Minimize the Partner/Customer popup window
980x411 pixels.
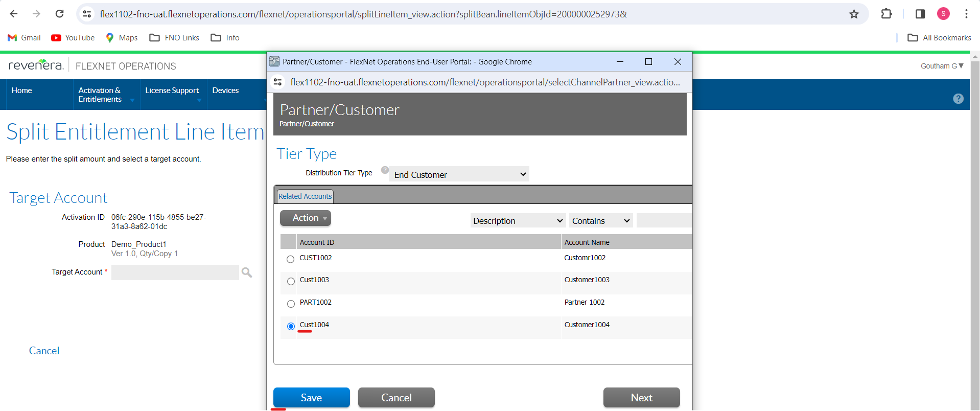click(x=620, y=61)
